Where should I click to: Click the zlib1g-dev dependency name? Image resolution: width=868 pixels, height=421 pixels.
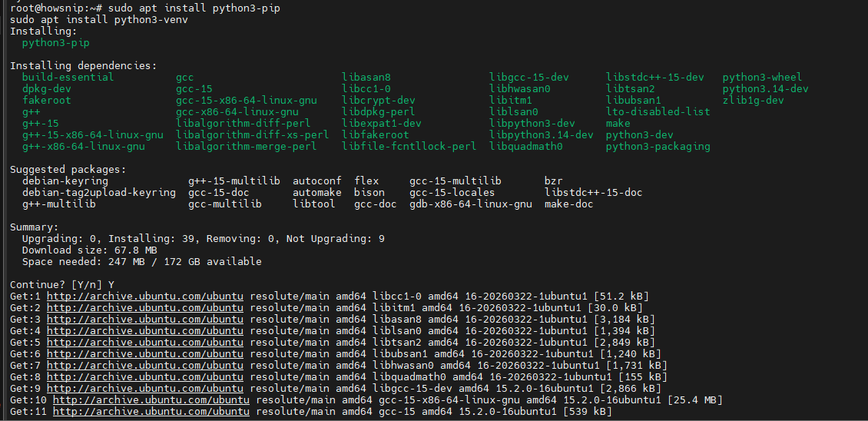click(754, 101)
